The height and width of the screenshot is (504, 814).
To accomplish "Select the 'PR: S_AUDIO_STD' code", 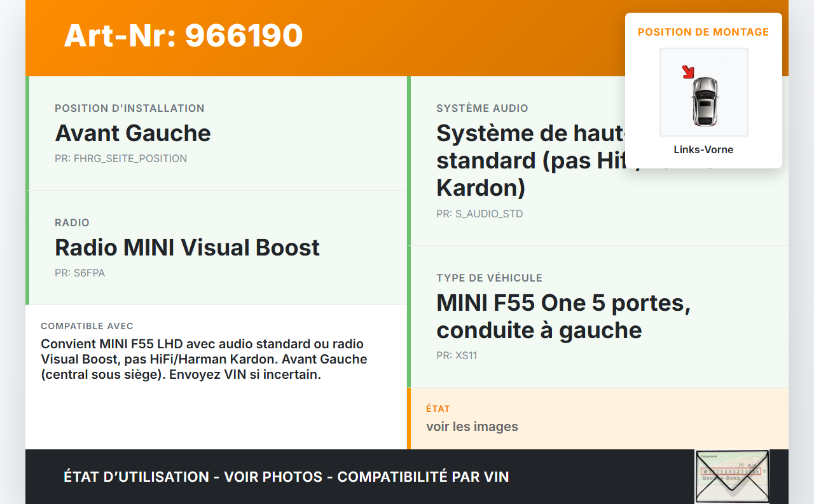I will pyautogui.click(x=479, y=214).
